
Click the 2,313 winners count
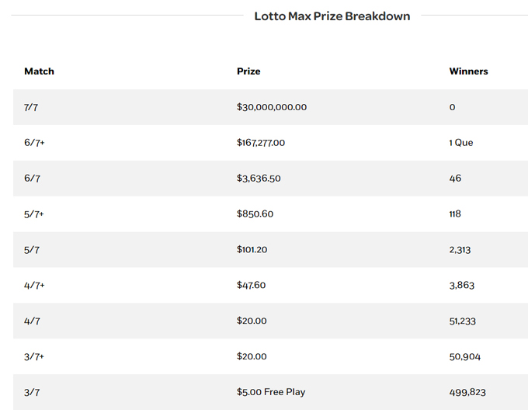[x=460, y=250]
